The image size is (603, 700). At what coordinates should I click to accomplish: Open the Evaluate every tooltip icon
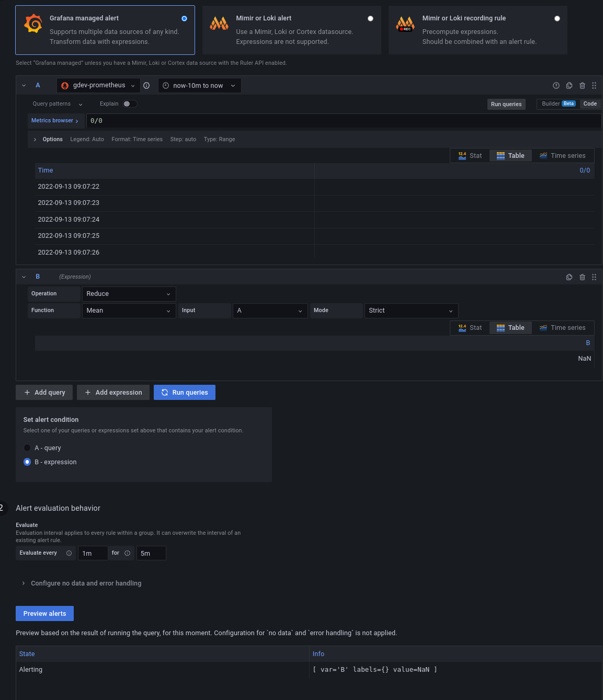pyautogui.click(x=69, y=553)
